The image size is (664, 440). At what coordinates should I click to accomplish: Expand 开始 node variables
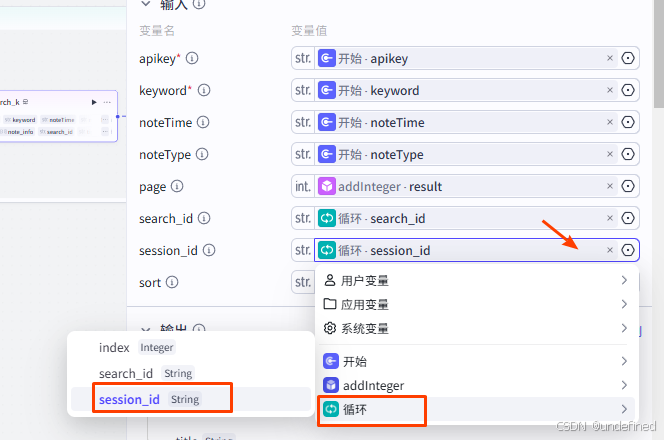pyautogui.click(x=476, y=361)
